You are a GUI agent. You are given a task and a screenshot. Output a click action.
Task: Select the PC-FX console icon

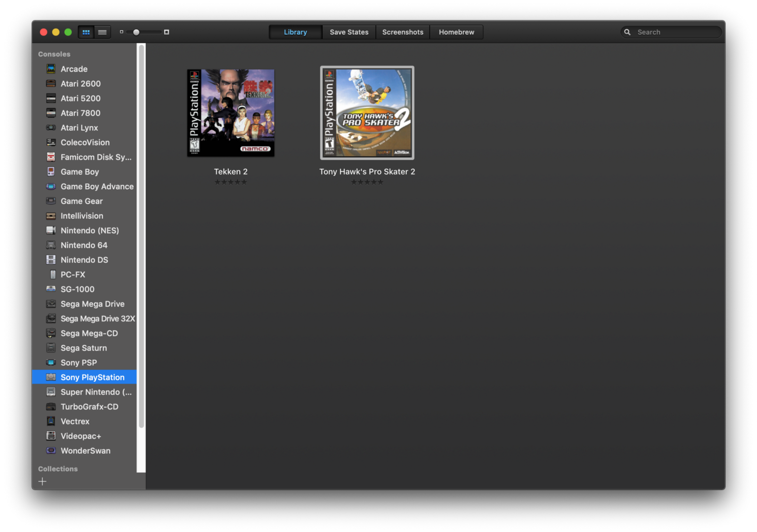pos(52,274)
